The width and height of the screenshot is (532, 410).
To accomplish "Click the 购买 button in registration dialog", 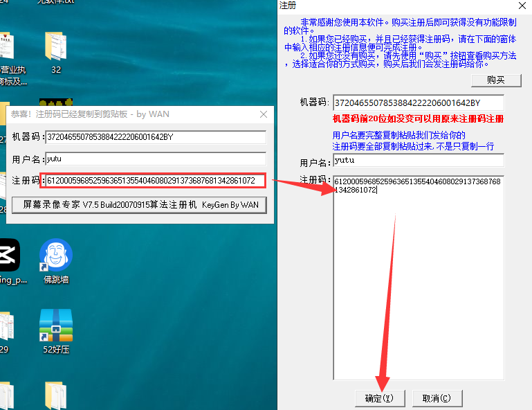I will 496,80.
